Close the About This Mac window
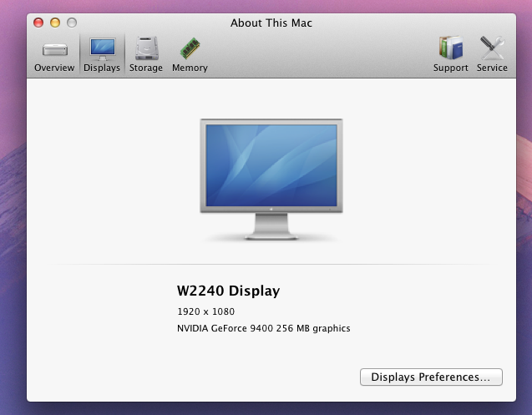This screenshot has height=415, width=532. 38,23
